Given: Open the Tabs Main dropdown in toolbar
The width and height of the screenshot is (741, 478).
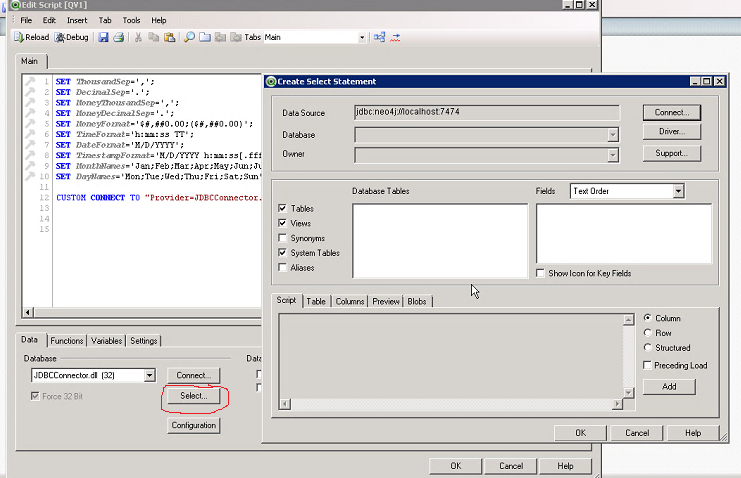Looking at the screenshot, I should pos(362,38).
